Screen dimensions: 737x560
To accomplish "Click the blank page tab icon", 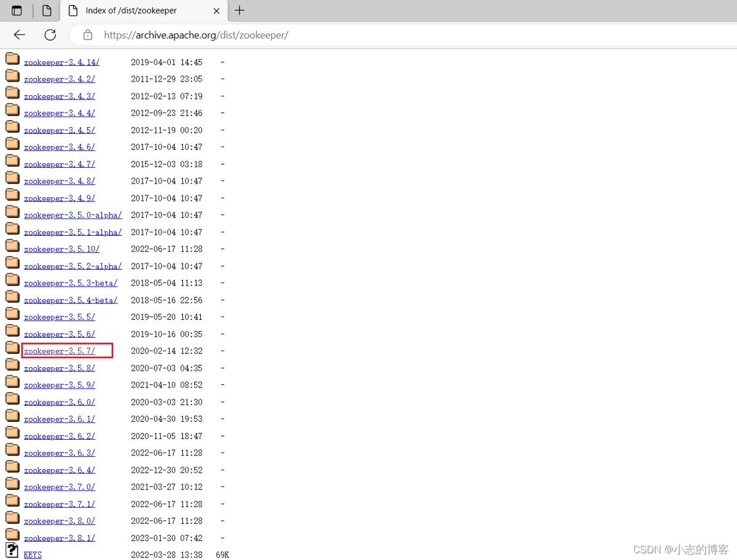I will coord(47,10).
